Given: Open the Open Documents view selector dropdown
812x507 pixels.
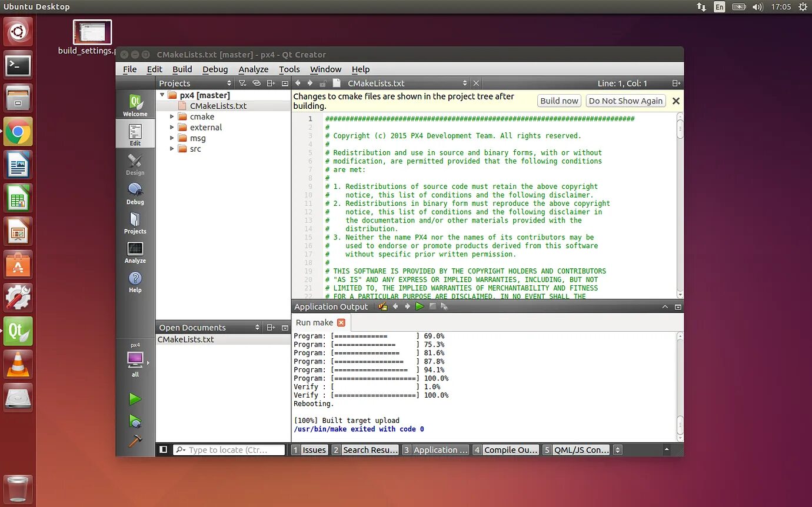Looking at the screenshot, I should point(257,328).
